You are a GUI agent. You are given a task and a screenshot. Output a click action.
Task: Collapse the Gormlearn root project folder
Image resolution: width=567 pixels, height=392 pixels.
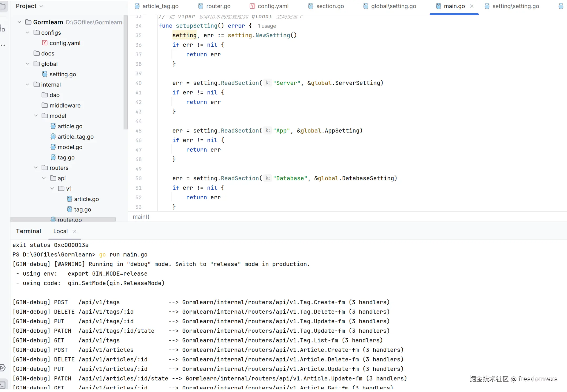click(x=19, y=22)
